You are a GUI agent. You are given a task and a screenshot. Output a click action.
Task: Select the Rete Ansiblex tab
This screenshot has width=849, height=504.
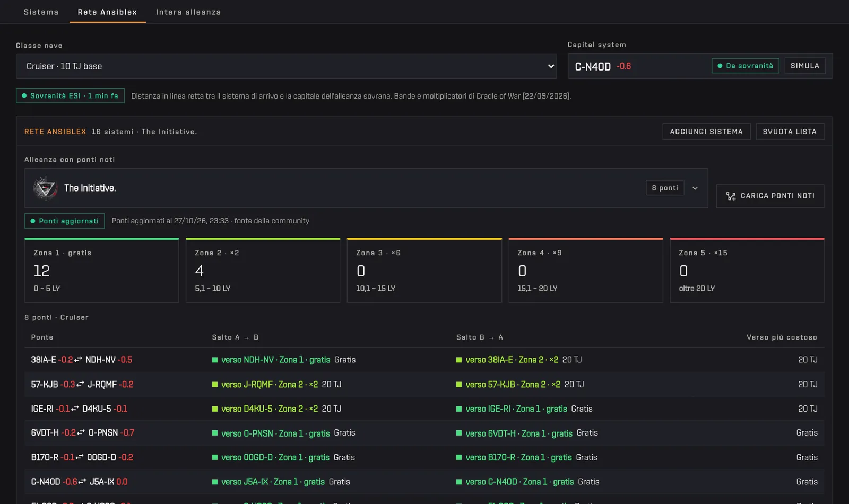point(107,12)
